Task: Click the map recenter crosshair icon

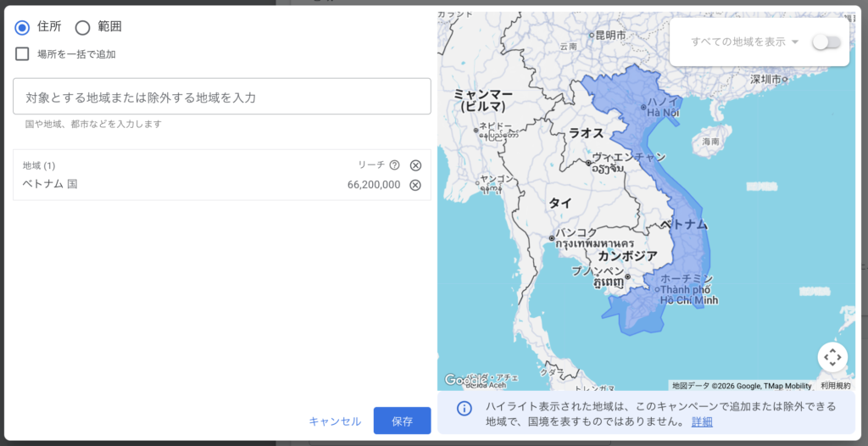Action: coord(832,357)
